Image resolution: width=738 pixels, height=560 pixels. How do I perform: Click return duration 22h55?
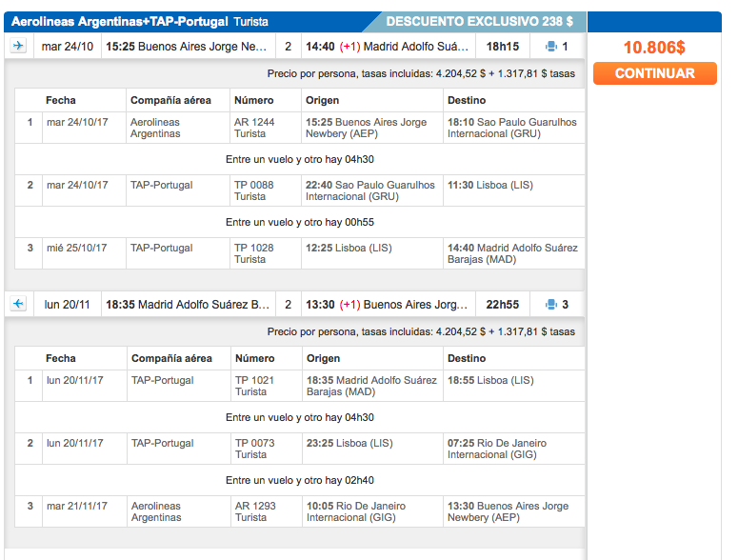pos(502,305)
